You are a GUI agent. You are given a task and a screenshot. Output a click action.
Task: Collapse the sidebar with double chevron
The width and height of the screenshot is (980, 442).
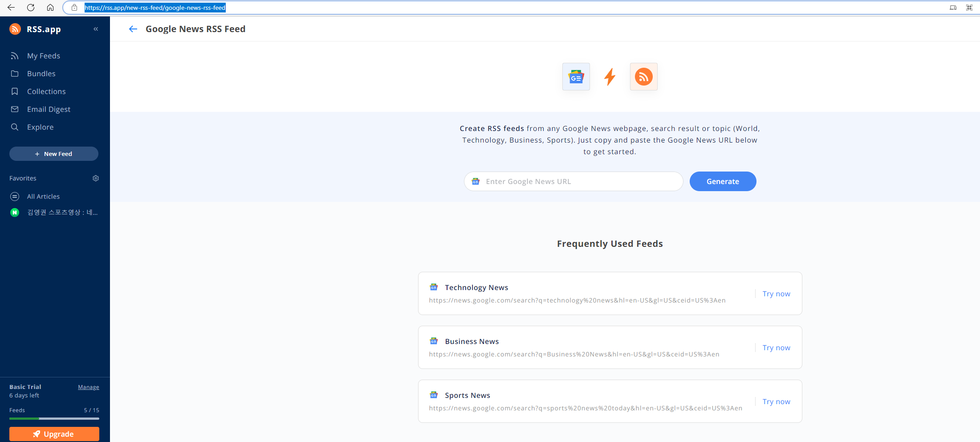[96, 29]
